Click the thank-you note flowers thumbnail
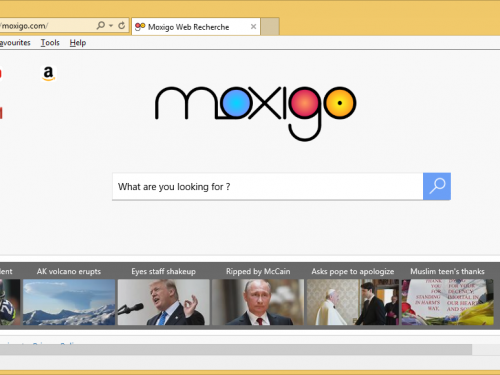This screenshot has height=375, width=500. pos(447,302)
